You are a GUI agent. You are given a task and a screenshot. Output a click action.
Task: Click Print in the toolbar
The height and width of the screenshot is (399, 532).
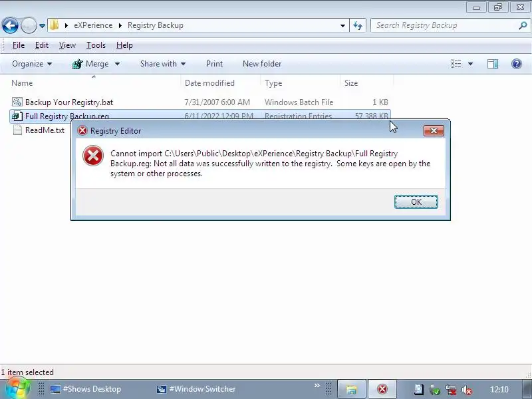pos(214,64)
